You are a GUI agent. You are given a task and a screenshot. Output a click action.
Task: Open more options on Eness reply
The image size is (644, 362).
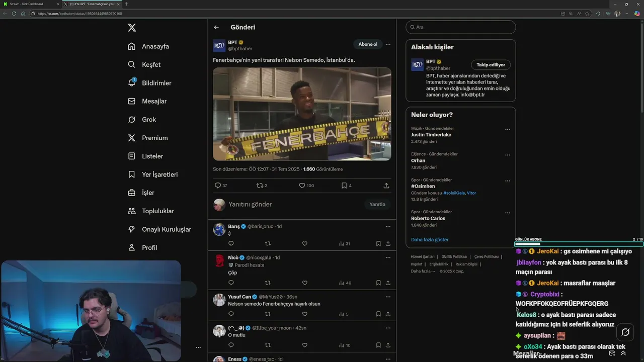(388, 359)
